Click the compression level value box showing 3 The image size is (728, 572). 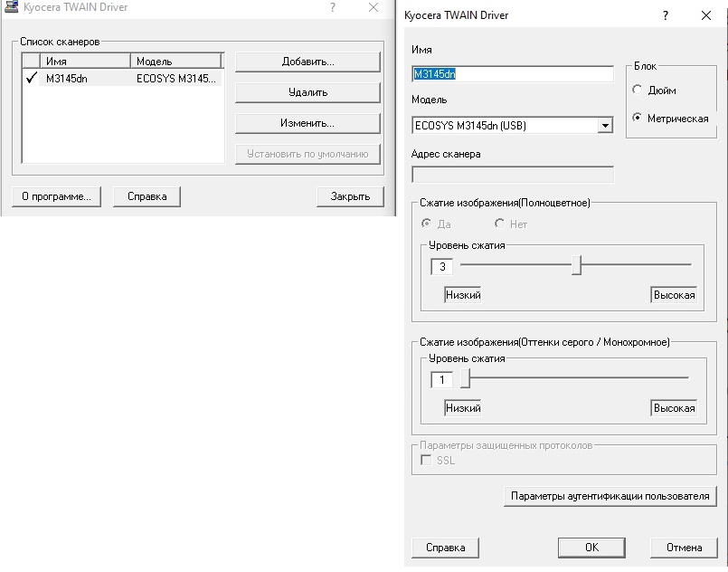click(441, 267)
